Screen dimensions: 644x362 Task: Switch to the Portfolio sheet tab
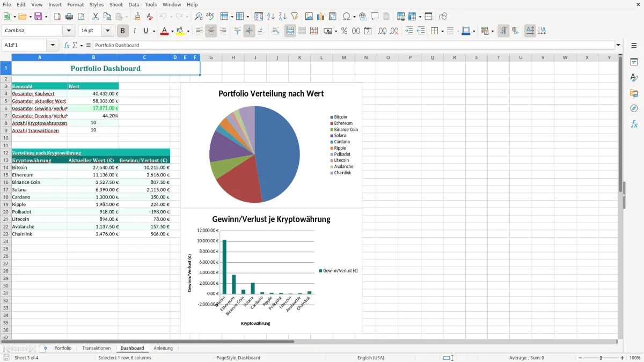click(x=63, y=348)
